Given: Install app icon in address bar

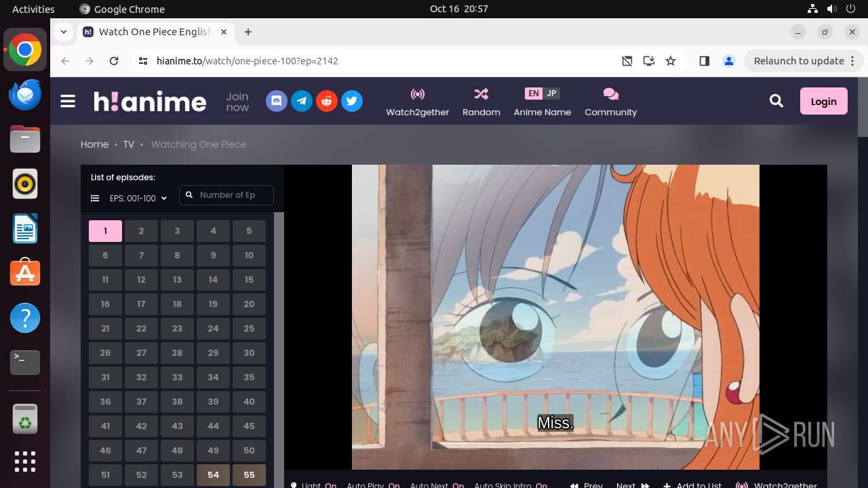Looking at the screenshot, I should [x=649, y=61].
